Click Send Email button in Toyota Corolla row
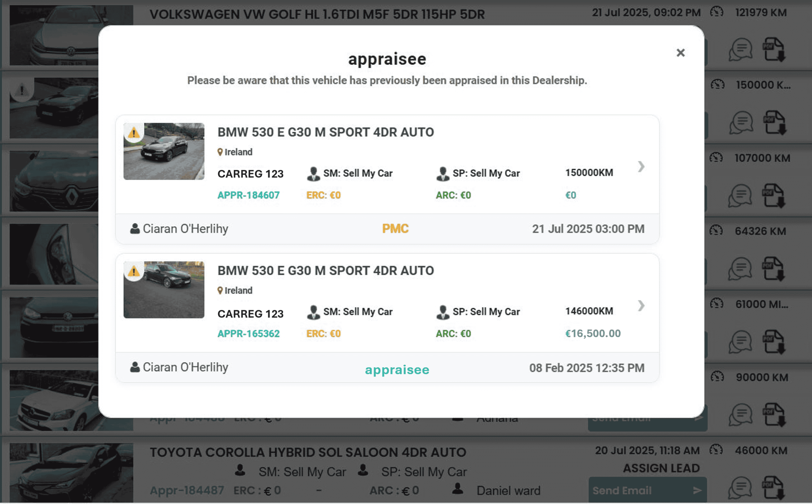 point(647,490)
